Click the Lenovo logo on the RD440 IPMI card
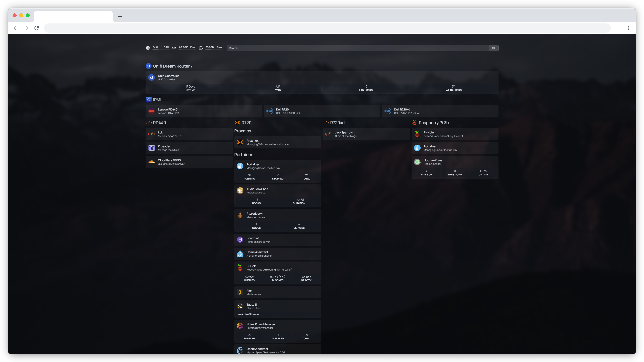The image size is (644, 362). coord(152,111)
